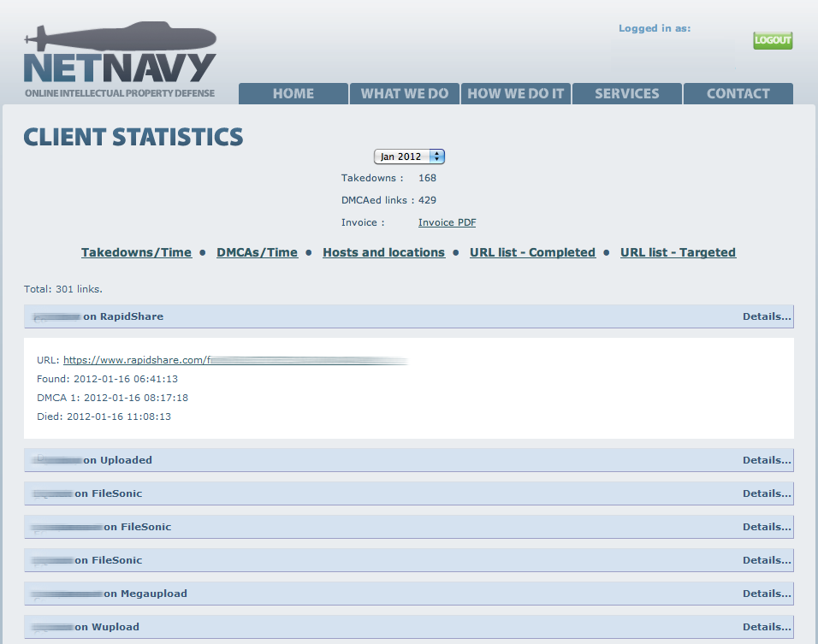Viewport: 818px width, 644px height.
Task: Click the NetNavy submarine logo
Action: tap(120, 60)
